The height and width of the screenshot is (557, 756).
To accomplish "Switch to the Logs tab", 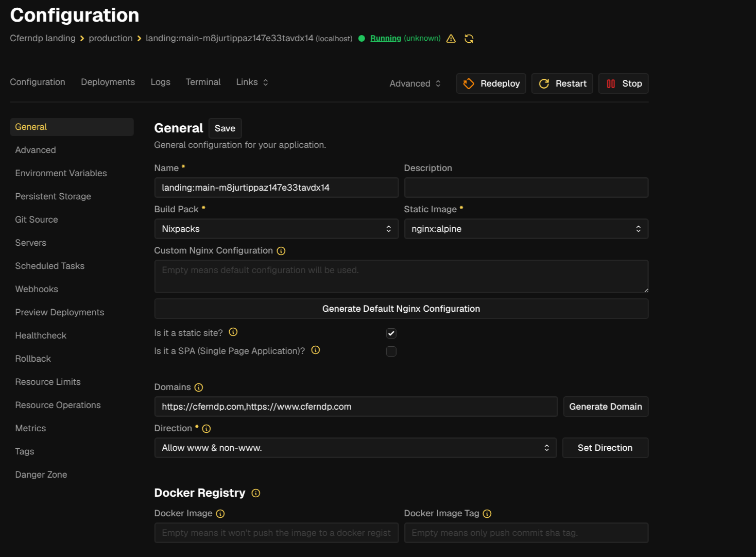I will pyautogui.click(x=160, y=82).
